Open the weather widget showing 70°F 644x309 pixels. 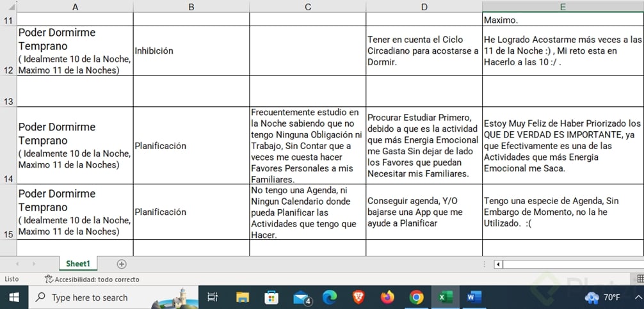point(603,297)
